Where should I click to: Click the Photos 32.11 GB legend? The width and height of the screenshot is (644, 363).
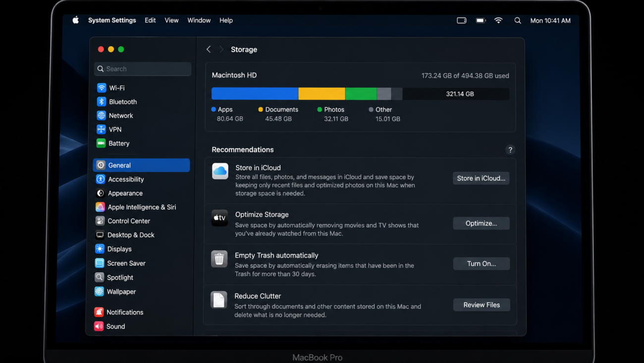pyautogui.click(x=332, y=114)
